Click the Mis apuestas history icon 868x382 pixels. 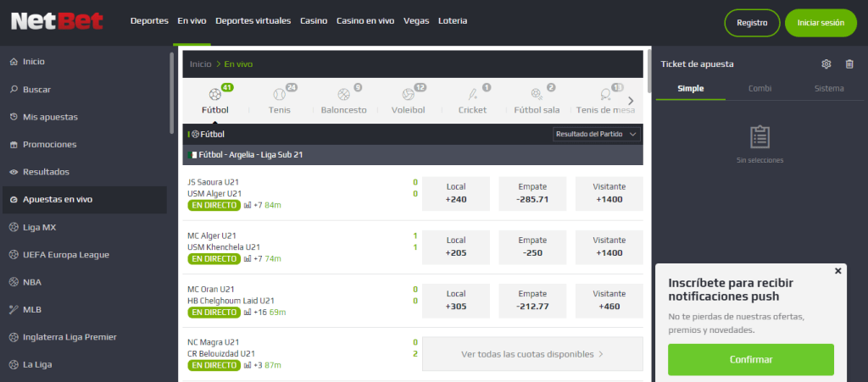[x=14, y=117]
